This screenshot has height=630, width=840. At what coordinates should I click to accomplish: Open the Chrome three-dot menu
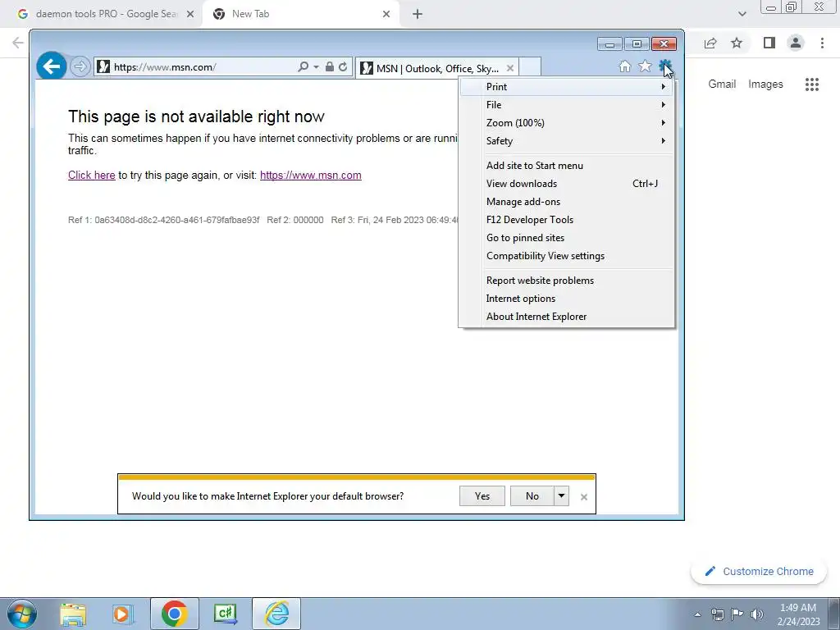822,43
